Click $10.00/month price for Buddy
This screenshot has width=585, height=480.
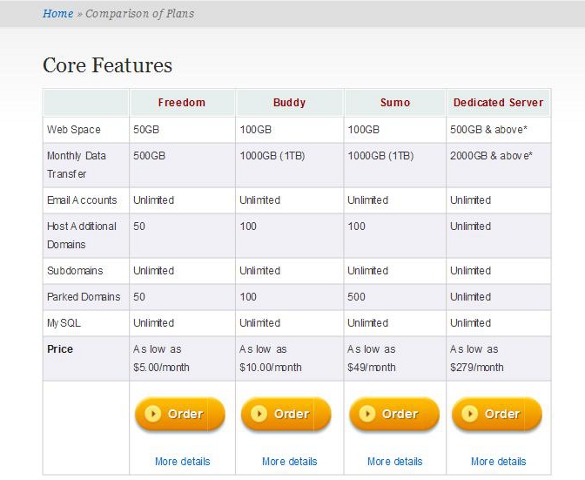(270, 367)
